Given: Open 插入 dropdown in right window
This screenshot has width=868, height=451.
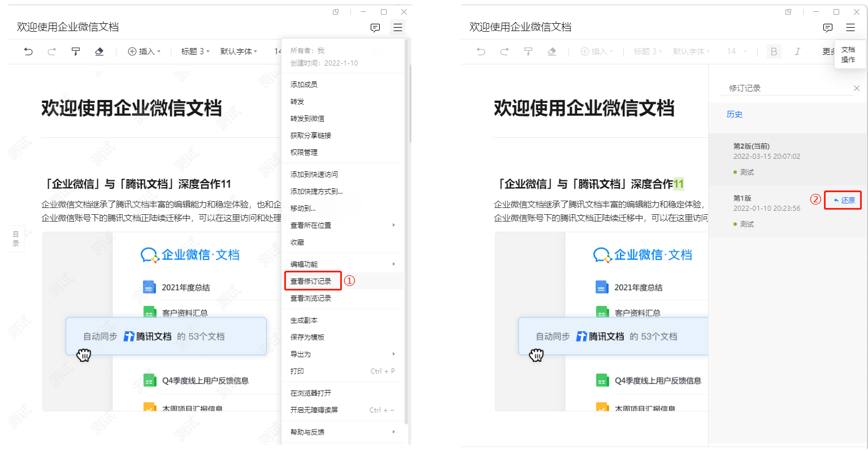Looking at the screenshot, I should tap(597, 51).
